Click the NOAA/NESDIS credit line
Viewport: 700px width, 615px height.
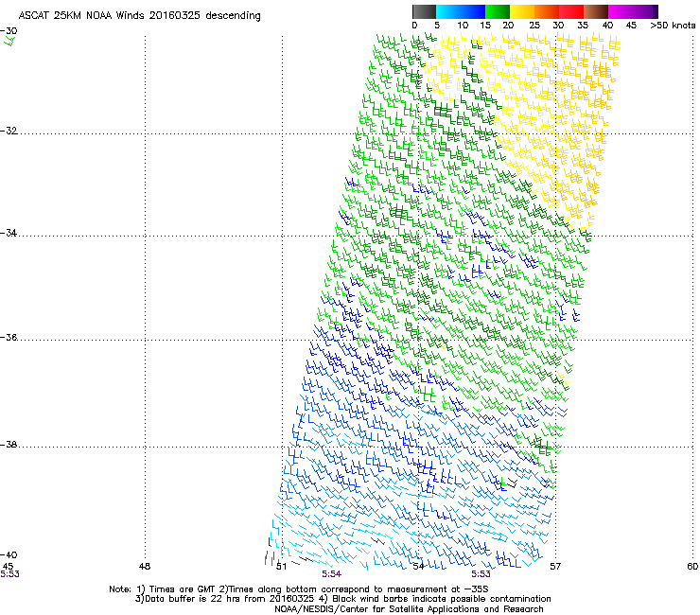pos(409,609)
